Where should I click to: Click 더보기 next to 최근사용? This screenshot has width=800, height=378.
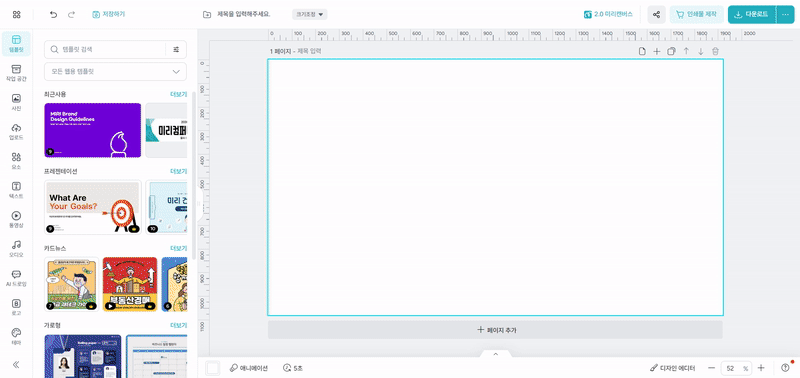click(178, 94)
